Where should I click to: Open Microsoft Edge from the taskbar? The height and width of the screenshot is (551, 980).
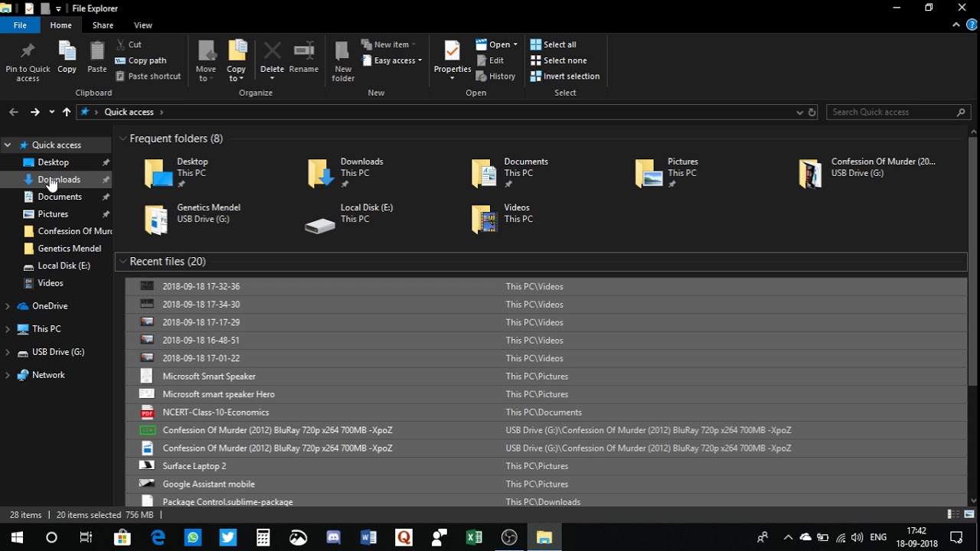tap(158, 537)
